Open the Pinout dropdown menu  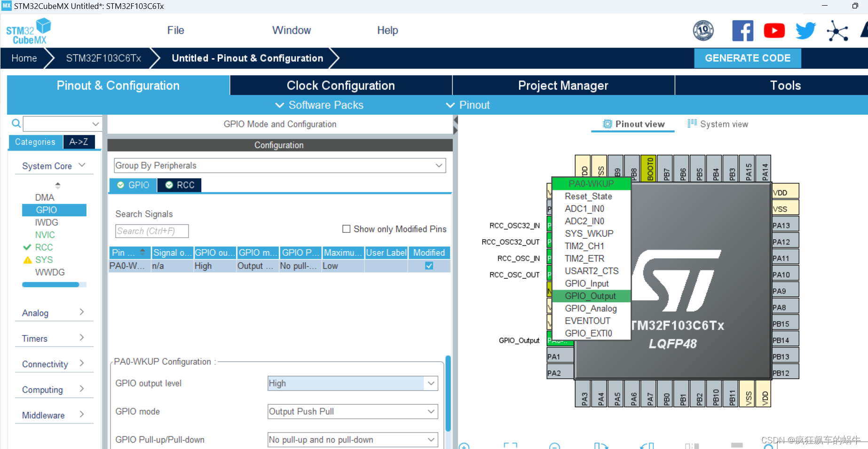(x=468, y=105)
